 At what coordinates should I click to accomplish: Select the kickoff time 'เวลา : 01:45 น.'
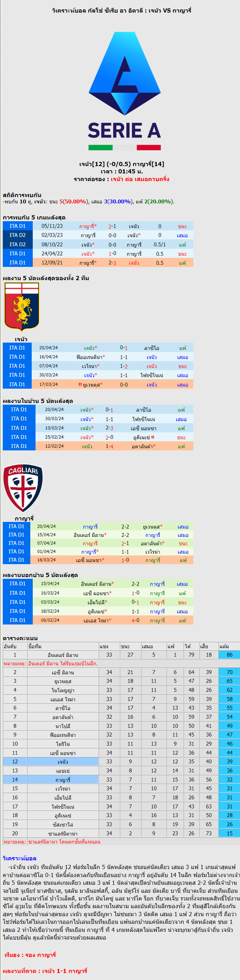click(122, 172)
